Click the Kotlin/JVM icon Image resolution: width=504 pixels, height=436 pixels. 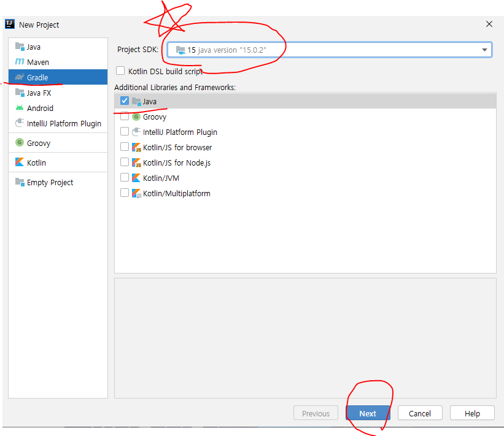click(136, 178)
